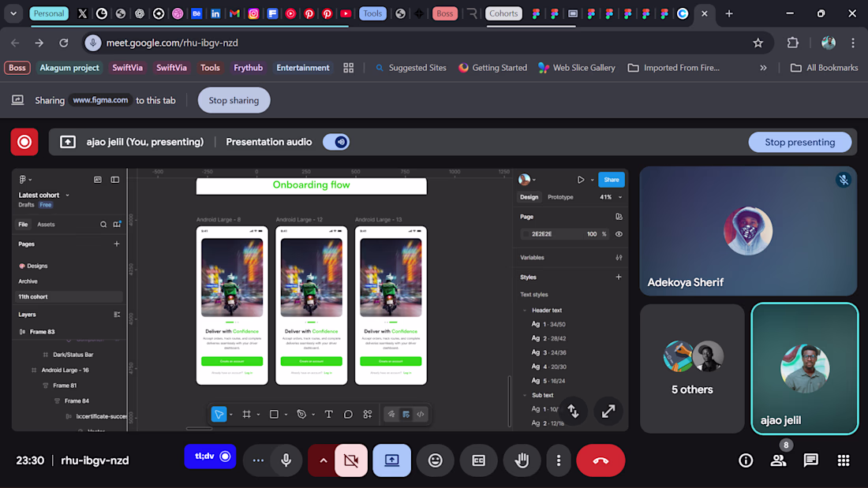Select the Text tool in Figma
This screenshot has height=488, width=868.
point(328,414)
